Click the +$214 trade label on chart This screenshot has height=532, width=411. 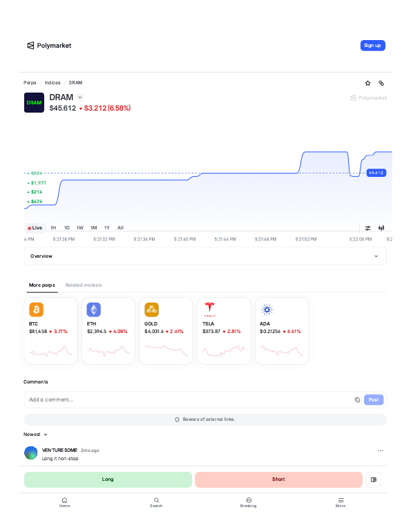(x=35, y=192)
